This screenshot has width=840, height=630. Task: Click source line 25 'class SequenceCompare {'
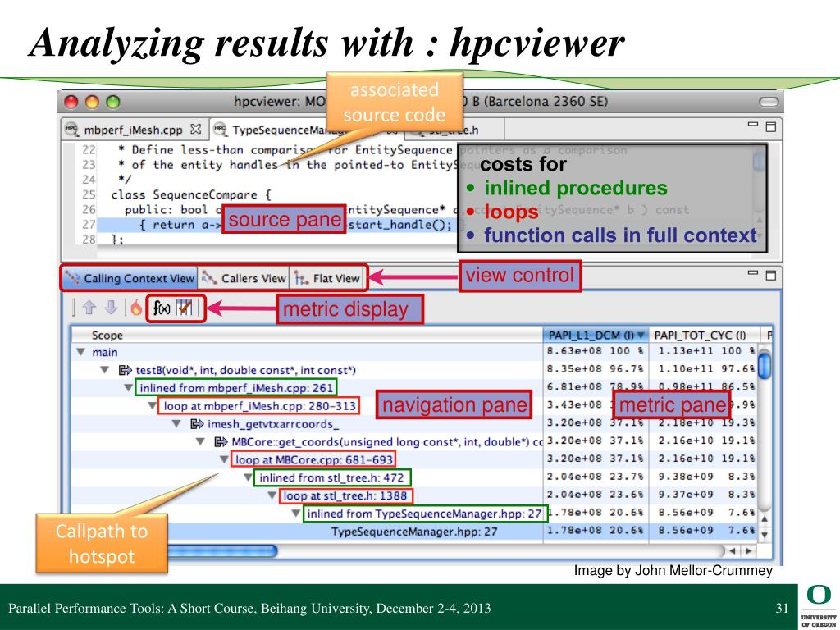(x=190, y=195)
